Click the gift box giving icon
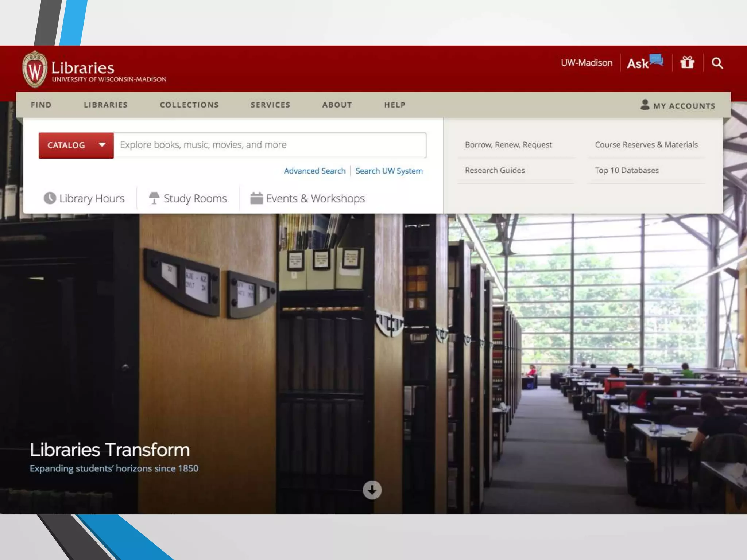This screenshot has width=747, height=560. [687, 63]
